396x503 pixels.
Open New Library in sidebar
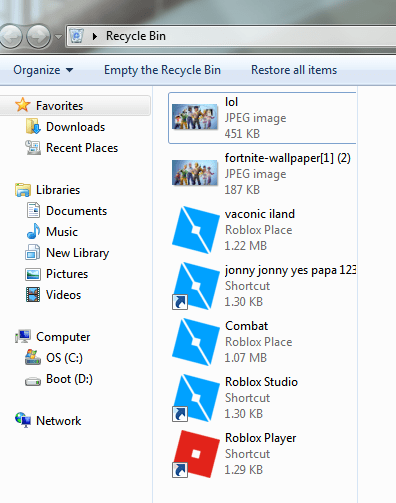pos(77,253)
